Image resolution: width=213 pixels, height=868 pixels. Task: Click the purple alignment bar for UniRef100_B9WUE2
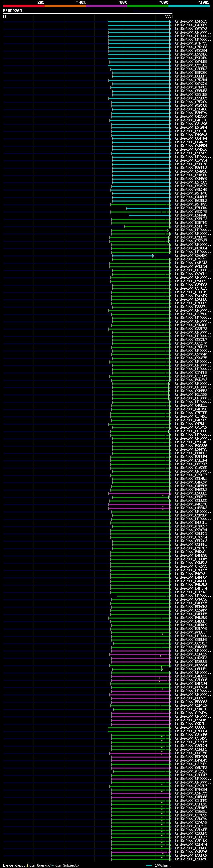click(x=140, y=494)
